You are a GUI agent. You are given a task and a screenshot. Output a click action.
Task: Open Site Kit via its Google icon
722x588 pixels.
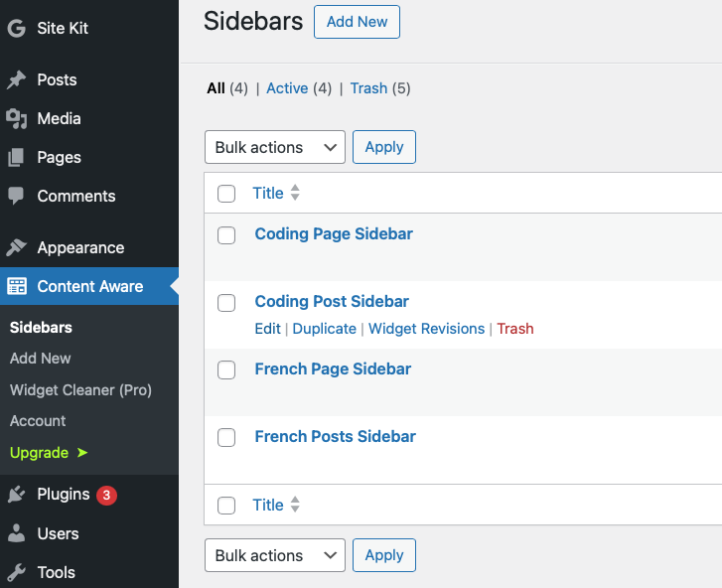click(17, 28)
